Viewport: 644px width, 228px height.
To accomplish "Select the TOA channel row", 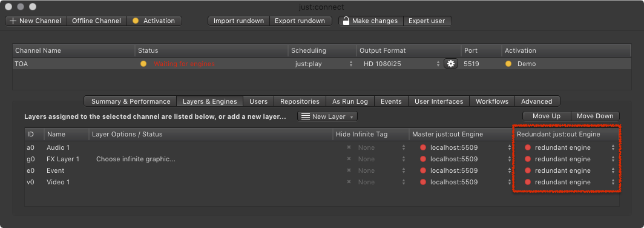I will pyautogui.click(x=322, y=64).
